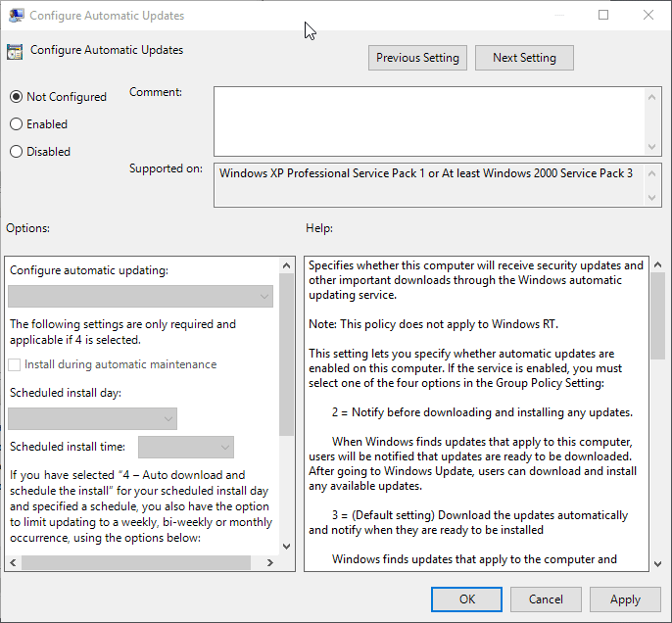Open the Configure automatic updating dropdown

click(140, 297)
